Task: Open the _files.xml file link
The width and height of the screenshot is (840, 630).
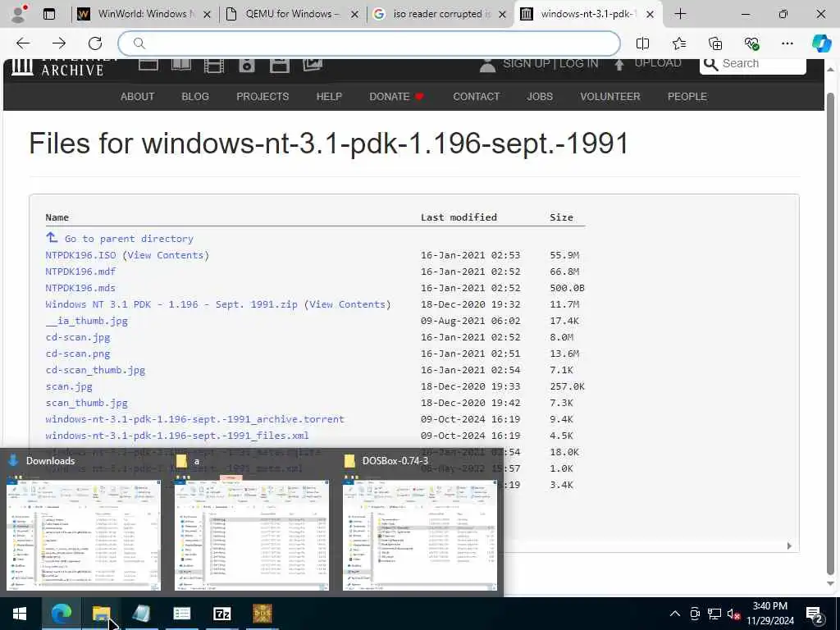Action: pyautogui.click(x=177, y=436)
